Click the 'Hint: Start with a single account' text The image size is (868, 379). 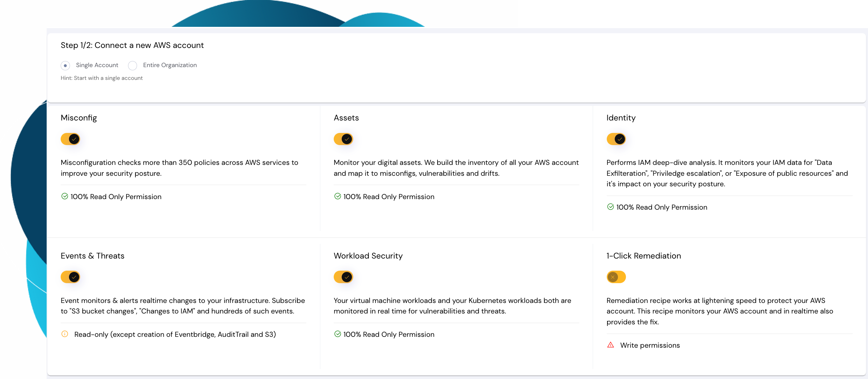[x=102, y=78]
